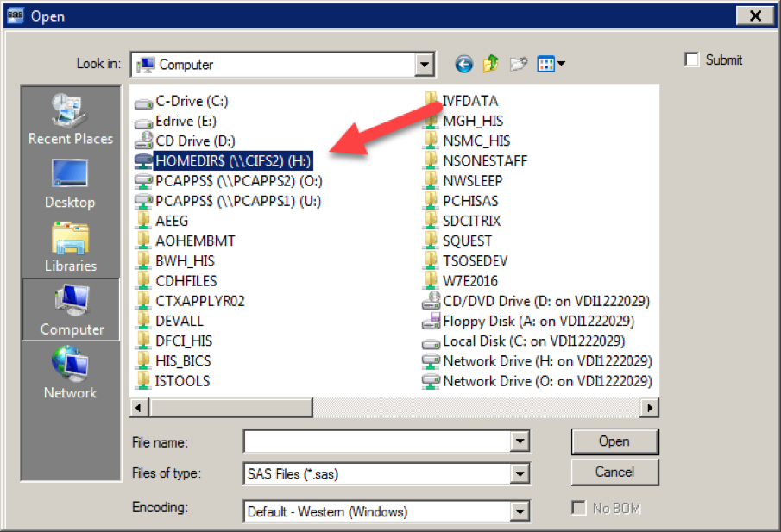
Task: Select the MGH_HIS folder
Action: [x=463, y=121]
